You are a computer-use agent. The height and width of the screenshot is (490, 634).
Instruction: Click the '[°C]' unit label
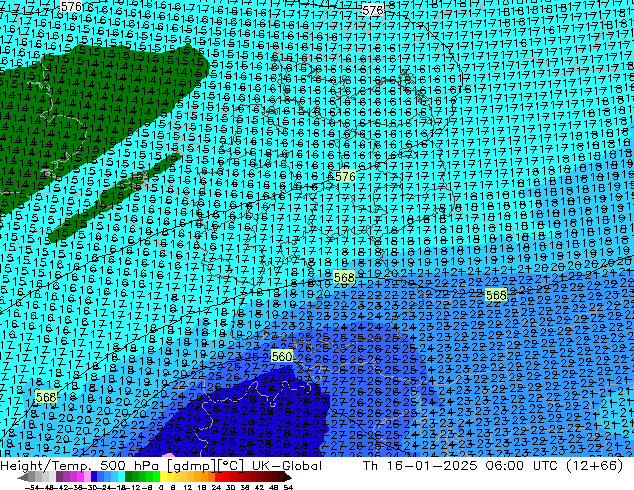click(x=231, y=466)
